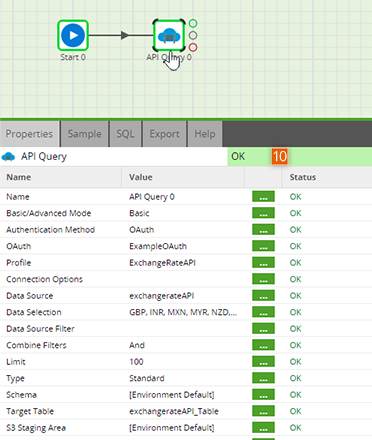Click the API Query cloud icon in header

8,156
